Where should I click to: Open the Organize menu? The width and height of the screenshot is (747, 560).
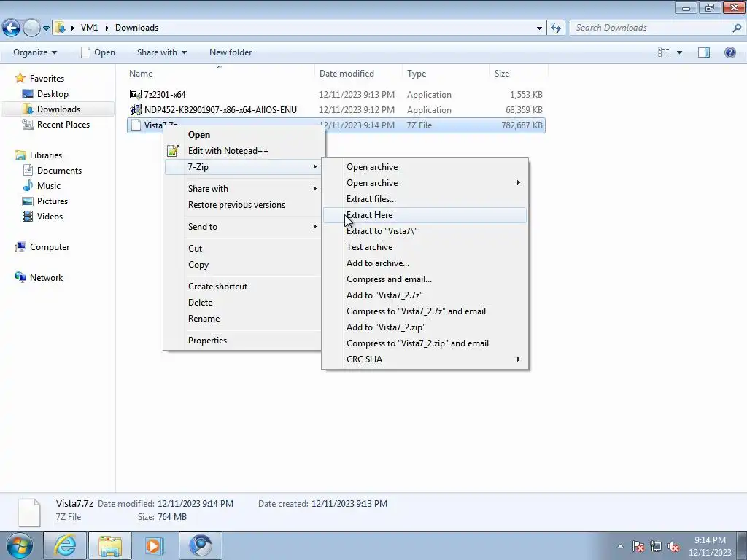[35, 52]
